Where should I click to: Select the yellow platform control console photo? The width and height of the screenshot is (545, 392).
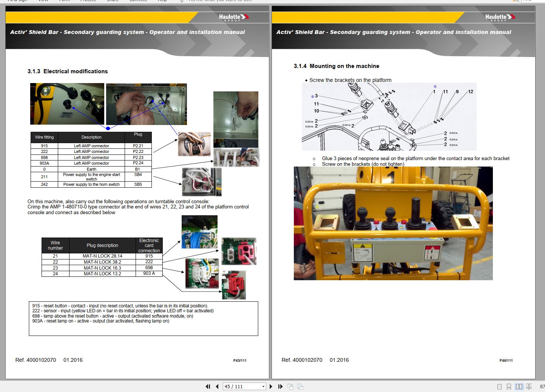[x=393, y=223]
